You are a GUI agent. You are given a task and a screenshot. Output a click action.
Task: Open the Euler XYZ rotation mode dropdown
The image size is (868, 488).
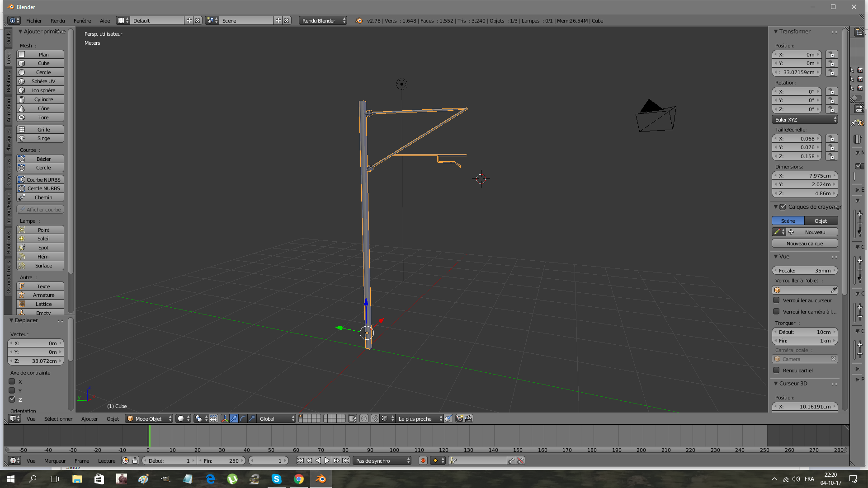tap(805, 119)
